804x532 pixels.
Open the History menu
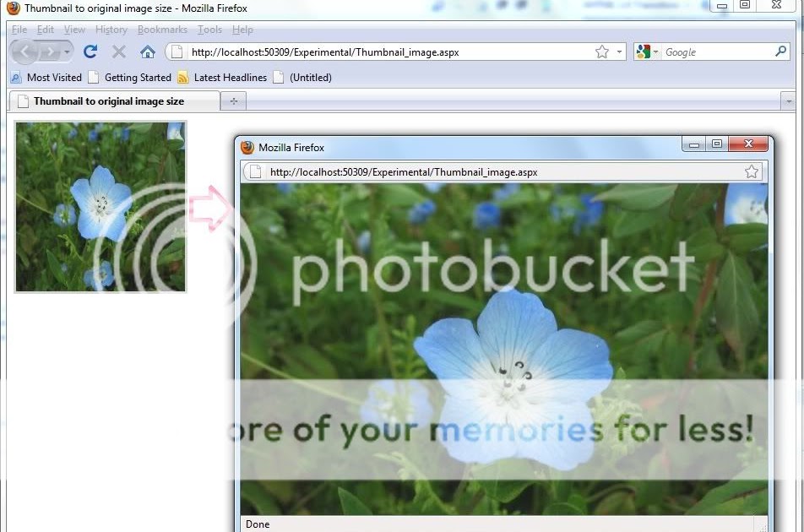pos(111,30)
